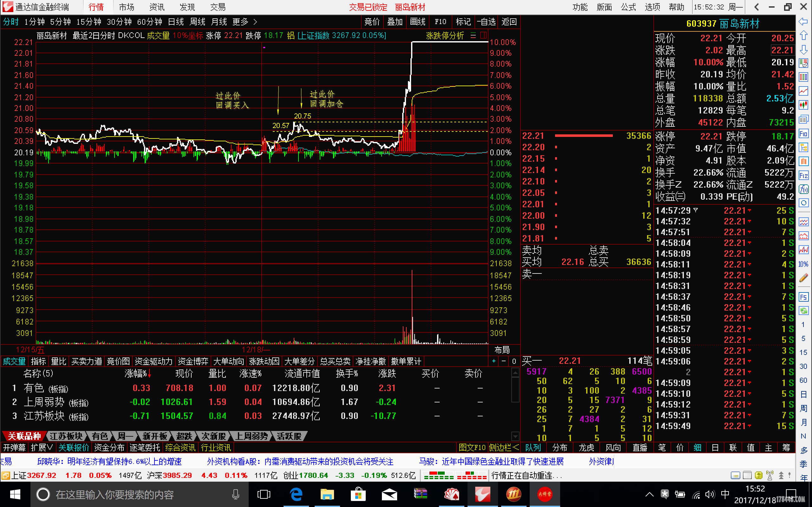Expand the 更多 period options chevron
This screenshot has width=812, height=507.
tap(255, 22)
